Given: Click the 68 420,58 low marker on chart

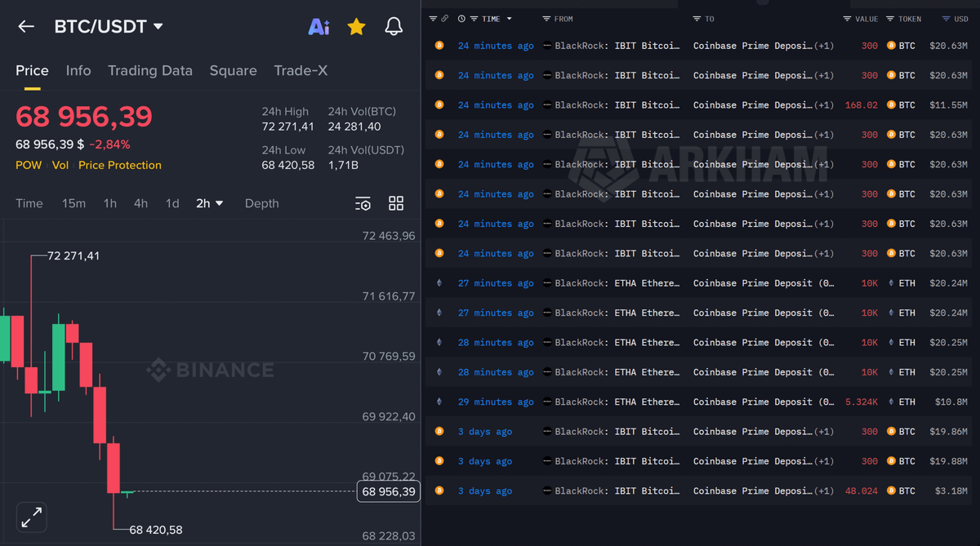Looking at the screenshot, I should tap(156, 530).
